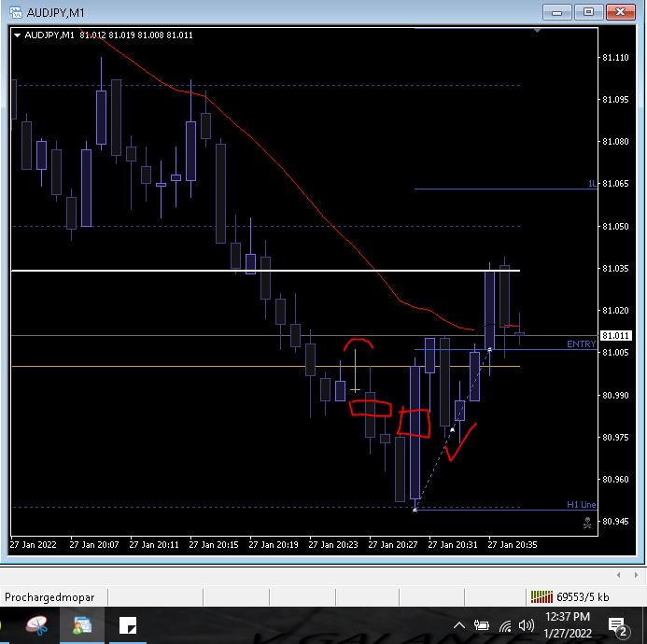Viewport: 647px width, 644px height.
Task: Click the AUDJPY,M1 chart window icon
Action: (16, 12)
